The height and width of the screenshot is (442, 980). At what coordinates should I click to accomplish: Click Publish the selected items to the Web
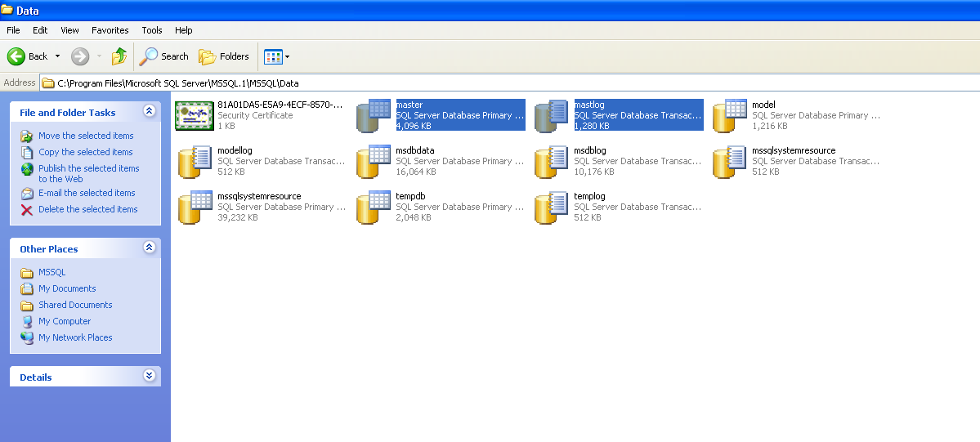pos(89,174)
